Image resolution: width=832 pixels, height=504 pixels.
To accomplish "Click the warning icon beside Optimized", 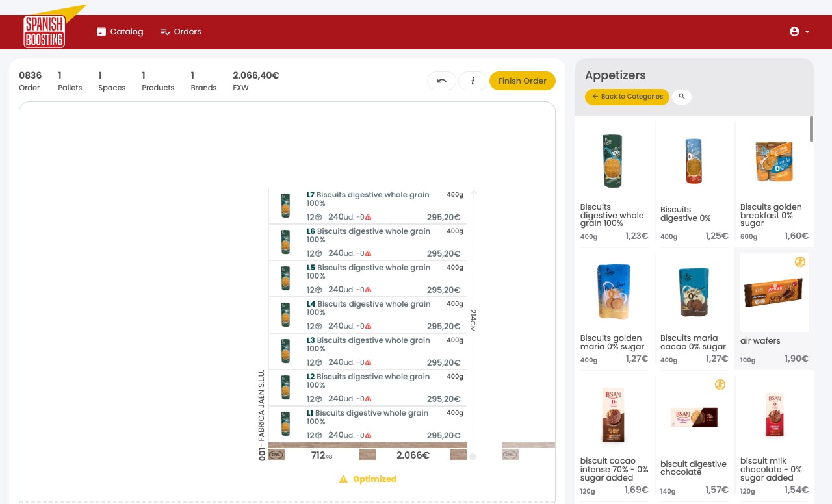I will (343, 479).
